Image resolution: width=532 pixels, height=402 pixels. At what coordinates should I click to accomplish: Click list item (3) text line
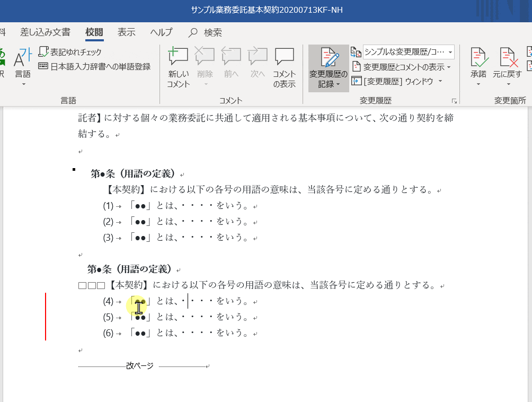(180, 238)
